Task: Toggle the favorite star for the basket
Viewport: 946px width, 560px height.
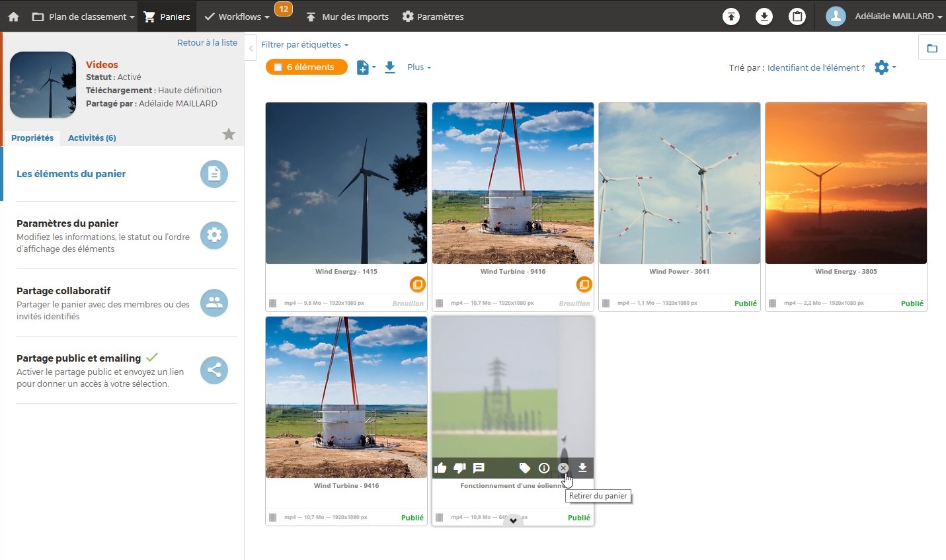Action: (x=229, y=135)
